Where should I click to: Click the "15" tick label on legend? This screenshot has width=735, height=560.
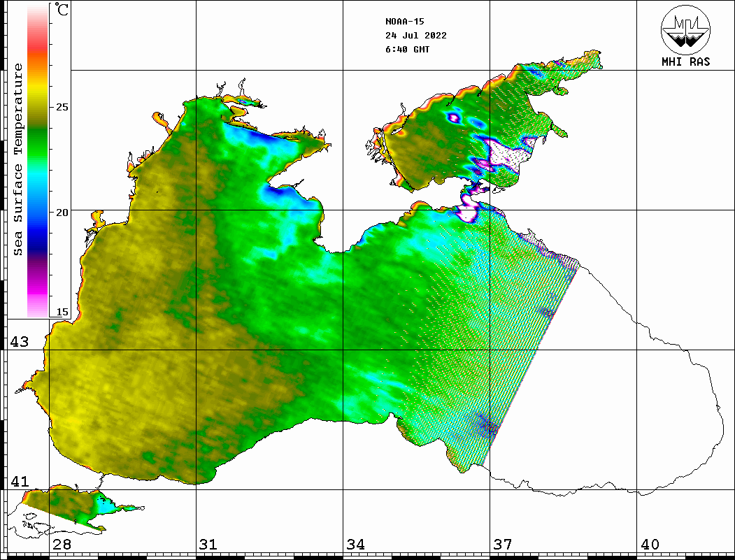[x=62, y=312]
